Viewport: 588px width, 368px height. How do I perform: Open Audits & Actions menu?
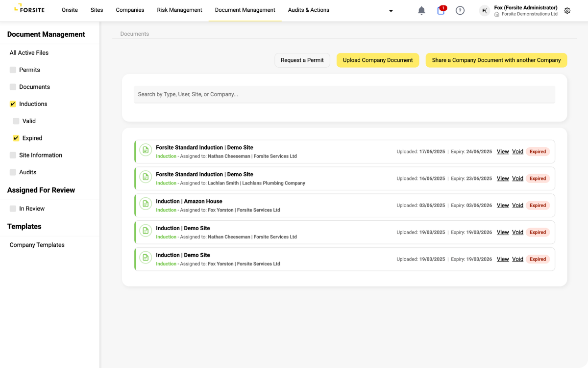click(x=309, y=10)
